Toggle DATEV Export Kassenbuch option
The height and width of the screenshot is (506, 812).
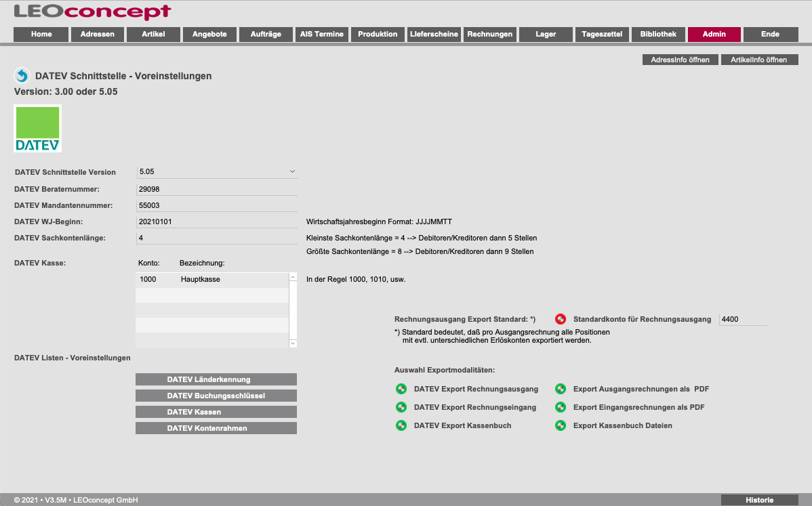401,425
